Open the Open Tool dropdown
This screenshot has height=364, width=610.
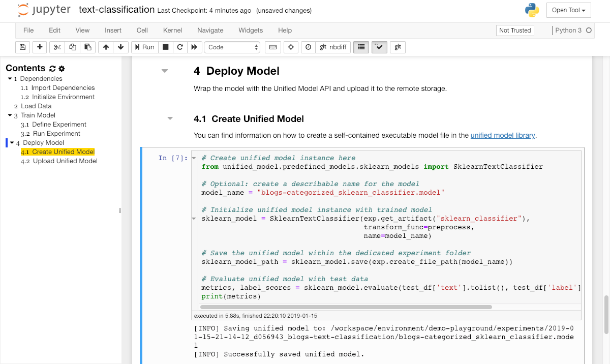(568, 10)
